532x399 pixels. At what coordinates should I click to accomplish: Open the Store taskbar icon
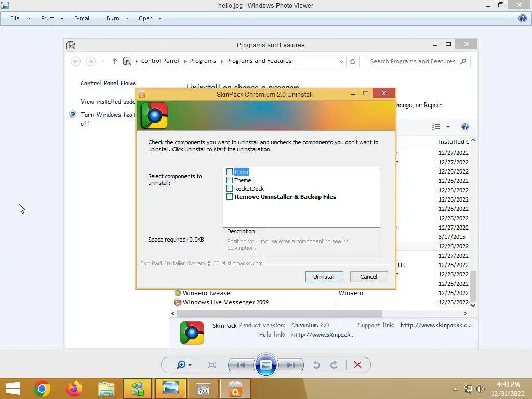[203, 389]
